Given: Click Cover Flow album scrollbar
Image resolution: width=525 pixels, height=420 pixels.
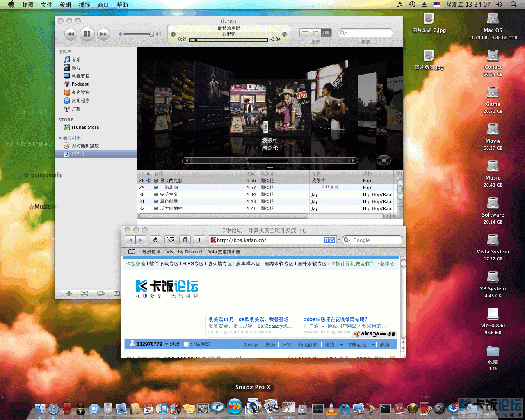Looking at the screenshot, I should pyautogui.click(x=270, y=160).
